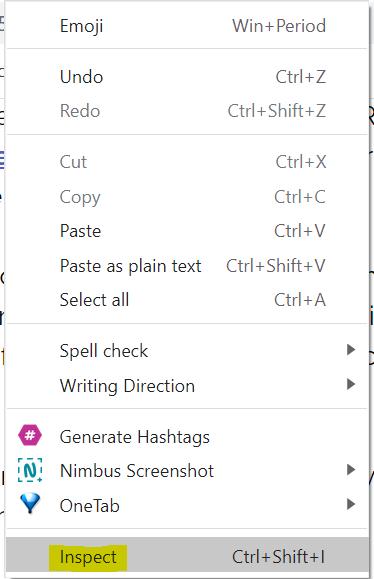This screenshot has height=579, width=374.
Task: Choose the Copy option
Action: (187, 197)
